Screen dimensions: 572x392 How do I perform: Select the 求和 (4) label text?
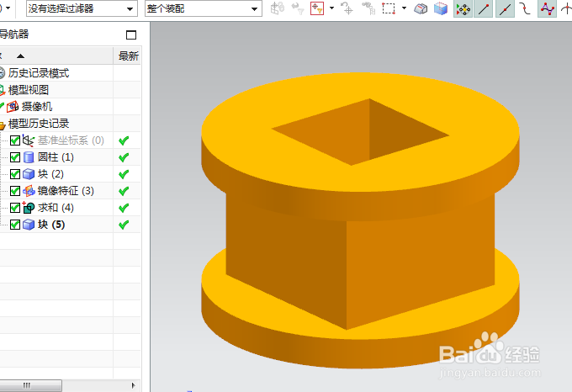[x=56, y=208]
